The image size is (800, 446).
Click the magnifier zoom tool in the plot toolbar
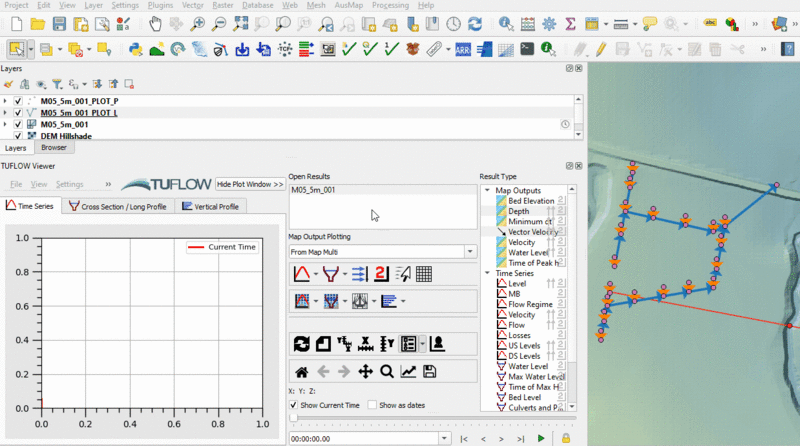387,372
